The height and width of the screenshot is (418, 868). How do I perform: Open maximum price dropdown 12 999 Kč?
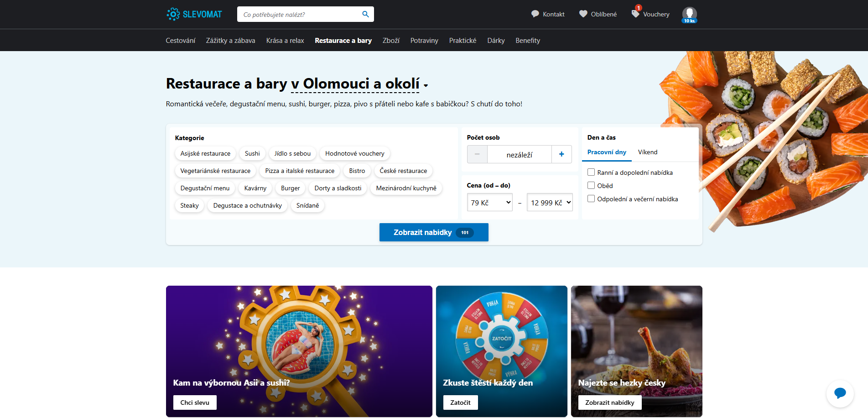(550, 202)
